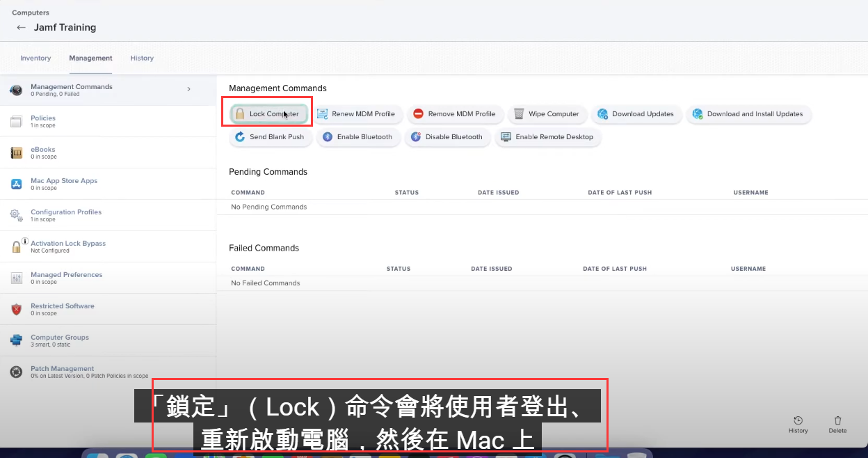Open Configuration Profiles section
The width and height of the screenshot is (868, 458).
pos(108,215)
